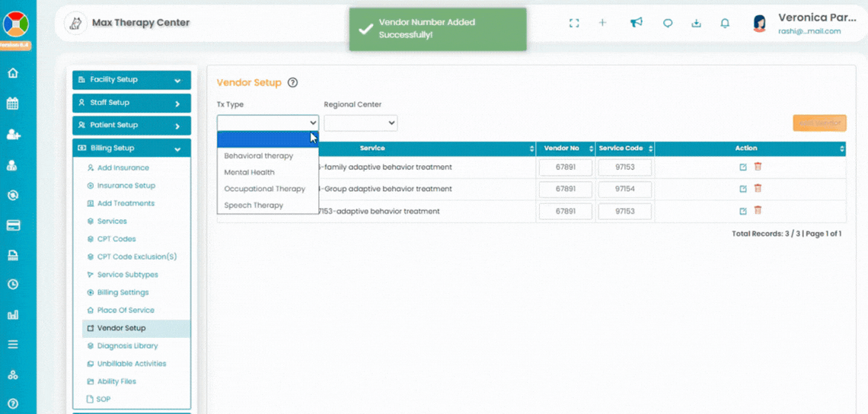Open CPT Codes menu item
The height and width of the screenshot is (414, 868).
[116, 239]
